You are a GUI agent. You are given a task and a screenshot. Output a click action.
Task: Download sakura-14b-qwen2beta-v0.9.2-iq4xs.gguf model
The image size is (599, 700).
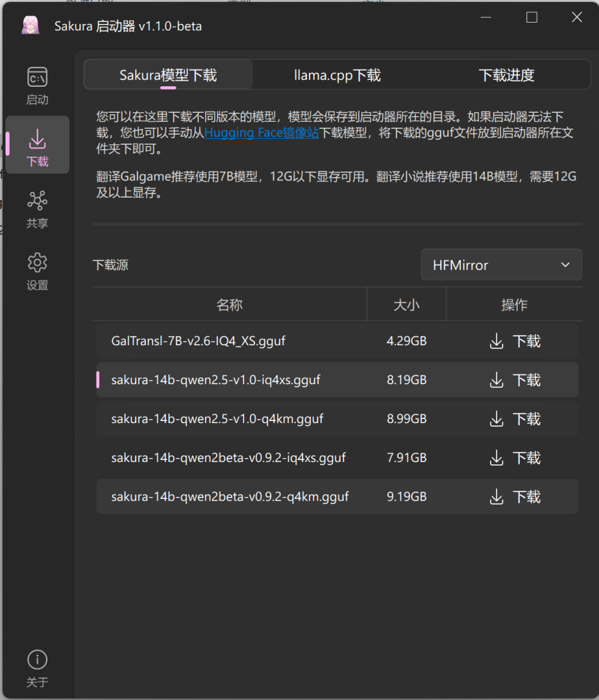coord(515,458)
